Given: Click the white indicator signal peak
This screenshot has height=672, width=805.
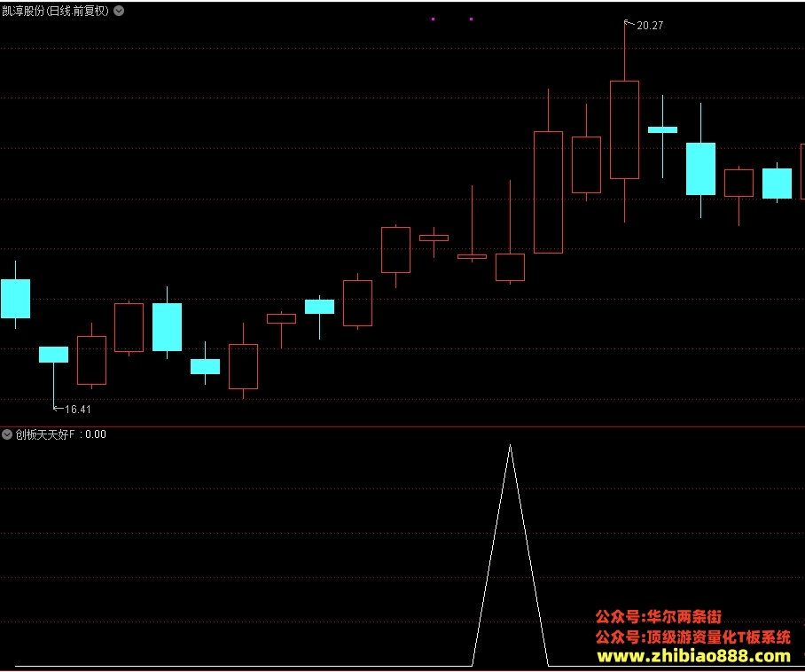Looking at the screenshot, I should 510,446.
